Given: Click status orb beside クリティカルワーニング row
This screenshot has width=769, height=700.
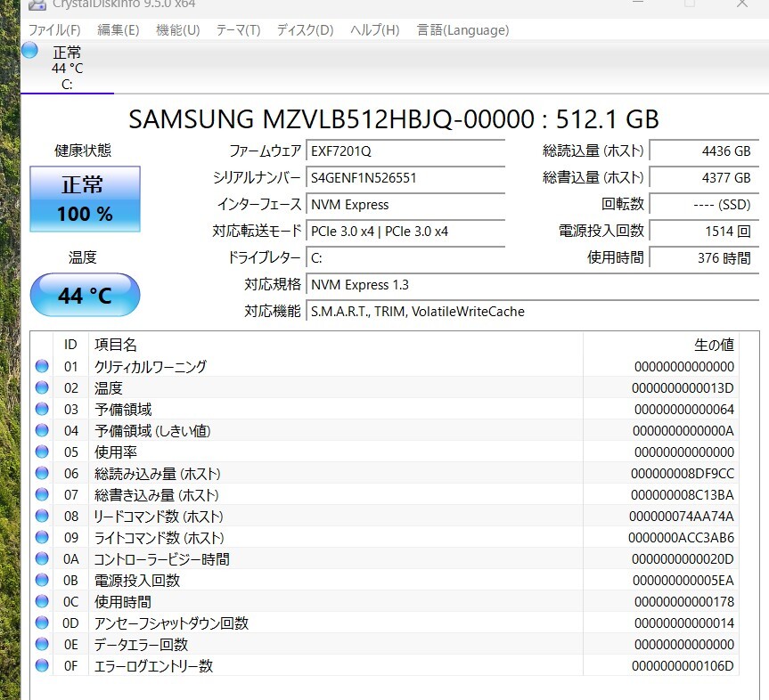Looking at the screenshot, I should (42, 367).
